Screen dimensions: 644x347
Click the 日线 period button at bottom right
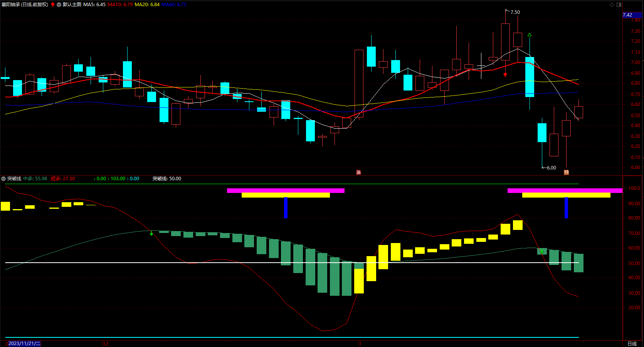tap(632, 344)
